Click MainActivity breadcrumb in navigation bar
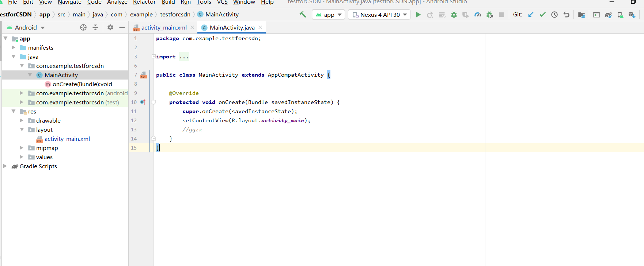This screenshot has height=266, width=644. pos(222,15)
